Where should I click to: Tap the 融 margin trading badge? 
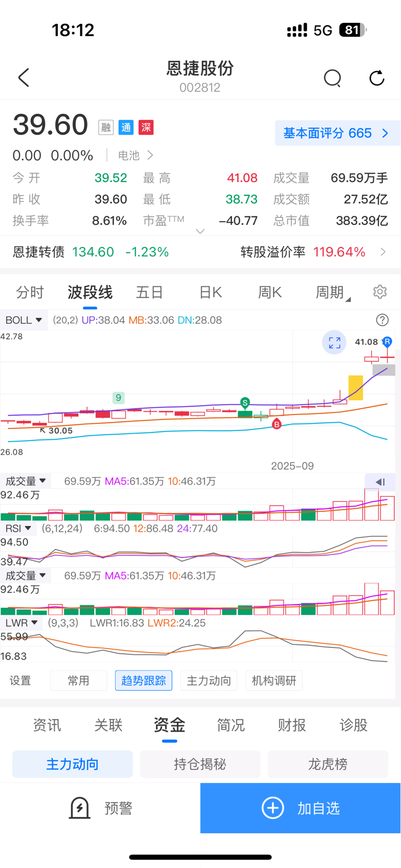pyautogui.click(x=106, y=127)
